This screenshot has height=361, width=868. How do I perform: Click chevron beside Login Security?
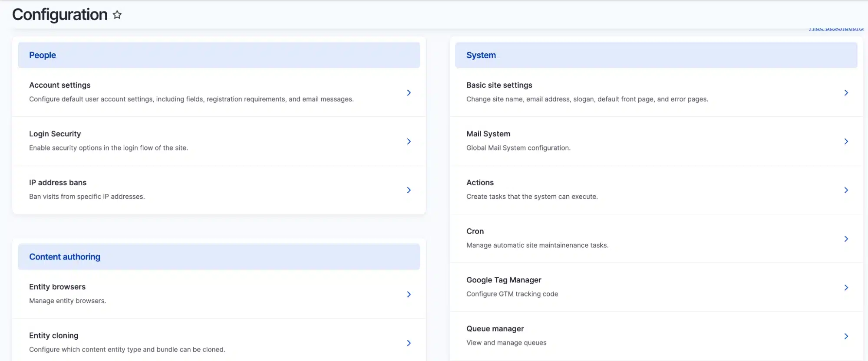[409, 141]
